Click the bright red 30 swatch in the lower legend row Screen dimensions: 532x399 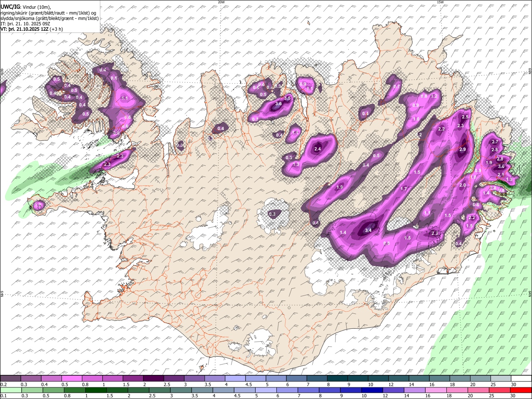coord(521,390)
